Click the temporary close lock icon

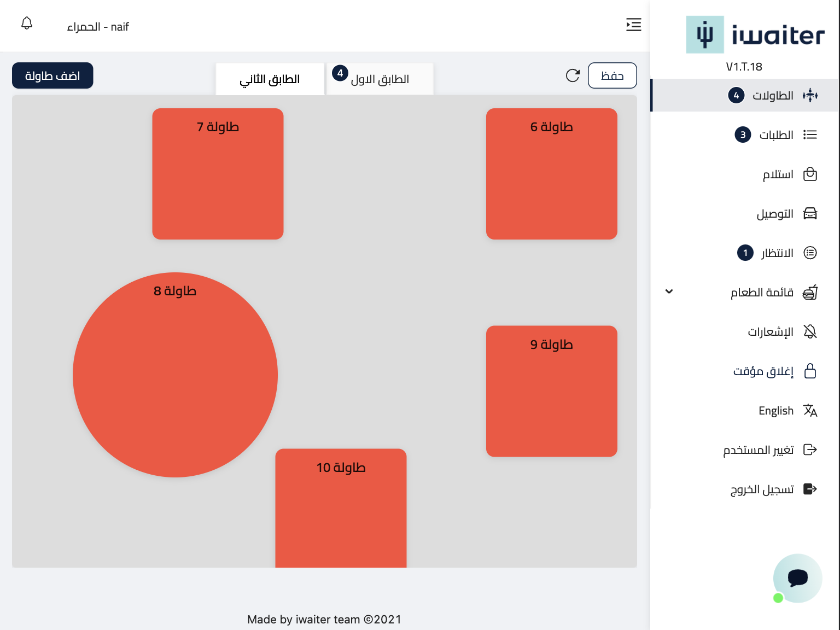[x=810, y=371]
